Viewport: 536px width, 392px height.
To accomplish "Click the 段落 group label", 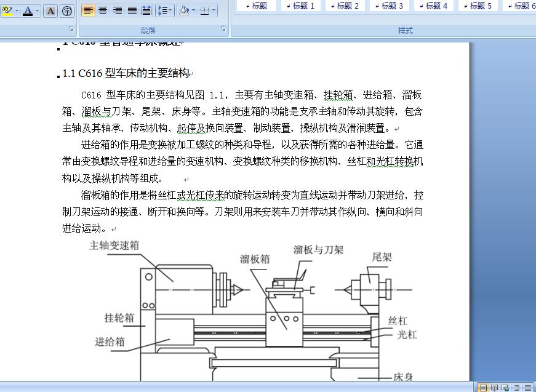I will click(148, 30).
